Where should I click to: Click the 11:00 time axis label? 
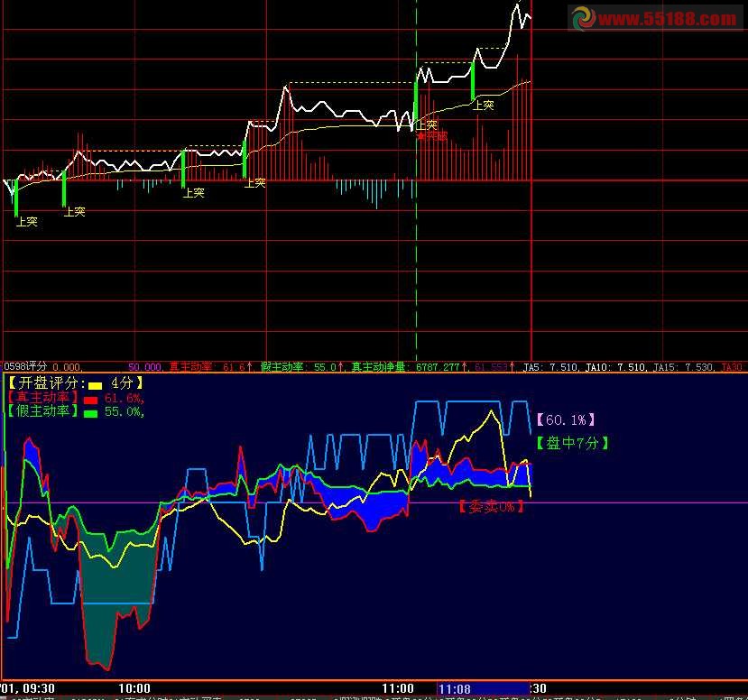coord(398,688)
